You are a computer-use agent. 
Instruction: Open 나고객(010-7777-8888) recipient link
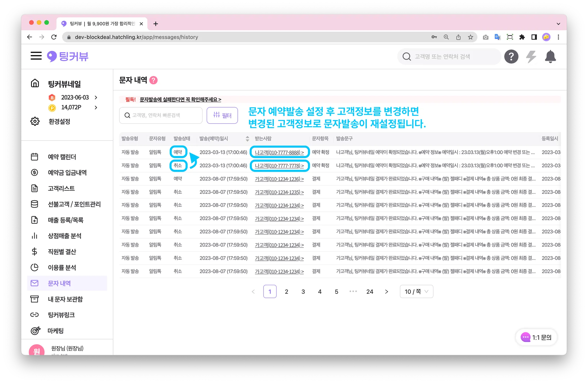(x=279, y=152)
